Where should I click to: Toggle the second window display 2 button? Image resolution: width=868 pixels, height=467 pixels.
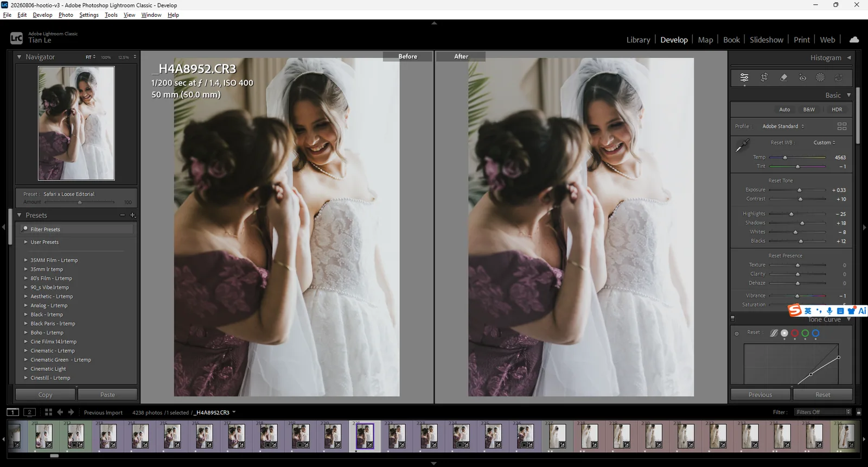pyautogui.click(x=30, y=412)
